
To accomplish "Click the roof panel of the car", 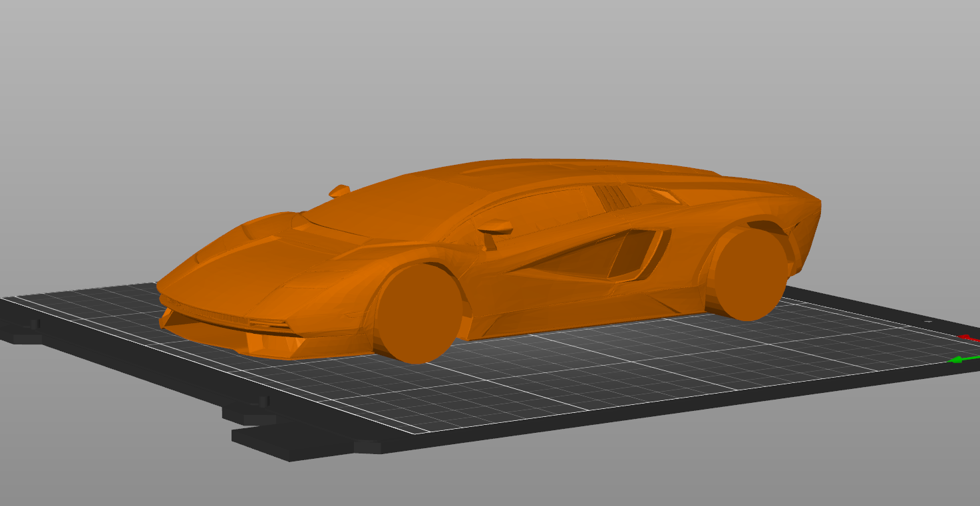I will (x=566, y=170).
